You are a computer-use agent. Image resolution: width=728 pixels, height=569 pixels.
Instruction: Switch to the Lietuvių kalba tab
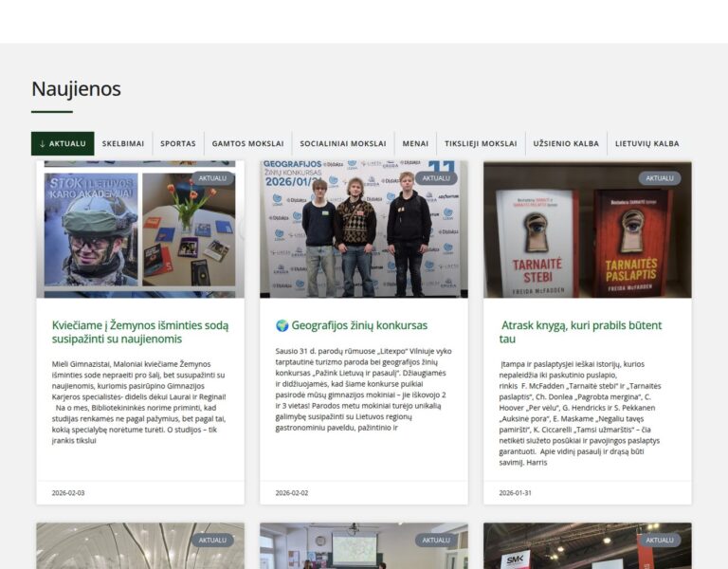click(x=646, y=144)
